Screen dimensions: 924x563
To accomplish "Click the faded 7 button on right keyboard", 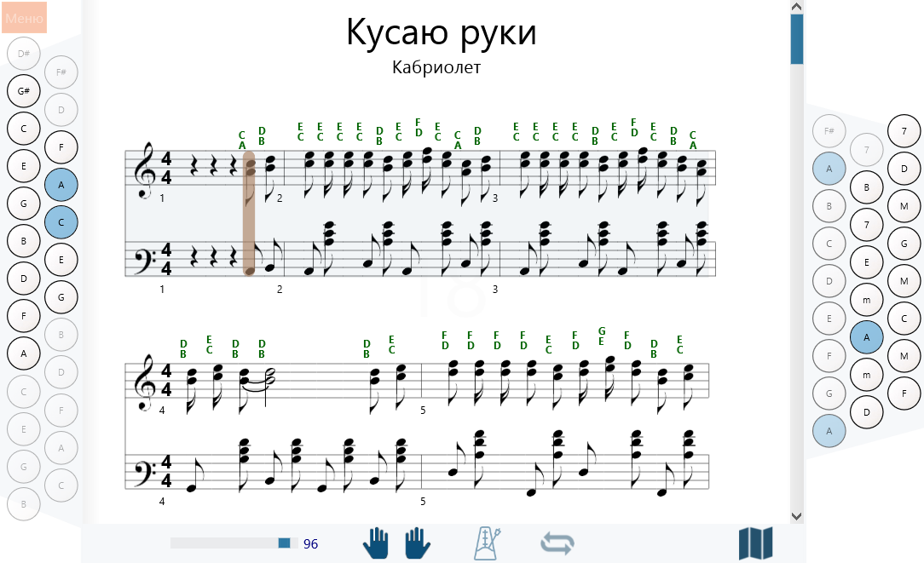I will point(866,150).
